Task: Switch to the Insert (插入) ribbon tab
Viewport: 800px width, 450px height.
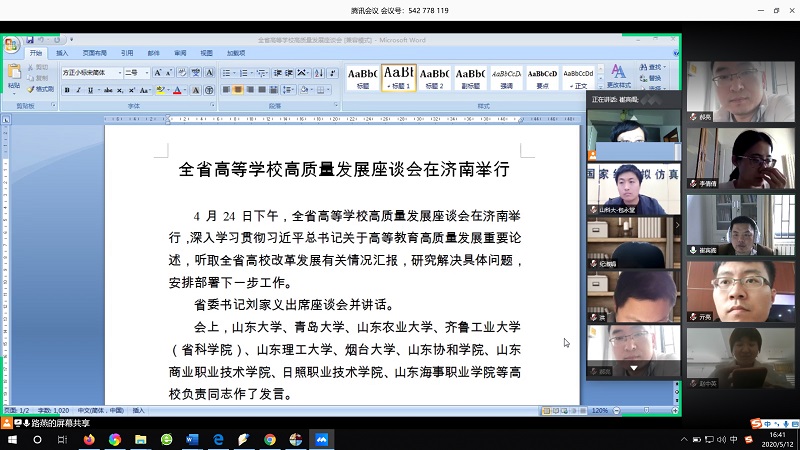Action: (62, 53)
